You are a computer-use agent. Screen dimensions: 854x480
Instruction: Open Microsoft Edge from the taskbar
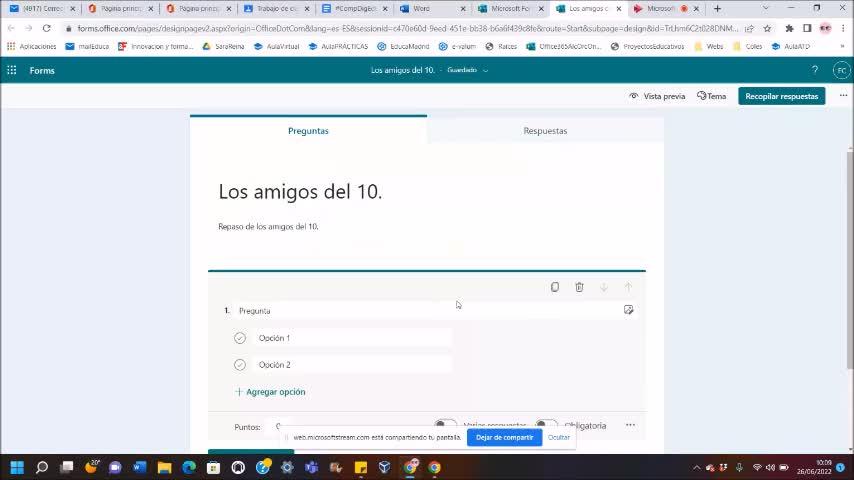coord(188,467)
